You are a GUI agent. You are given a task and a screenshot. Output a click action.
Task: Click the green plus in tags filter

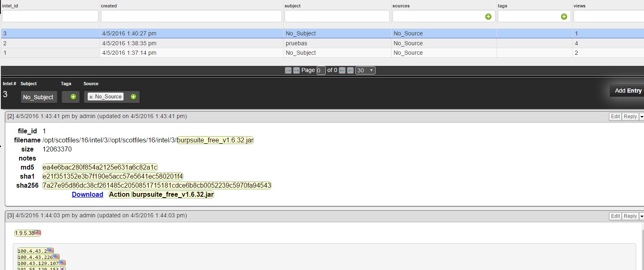[x=564, y=16]
